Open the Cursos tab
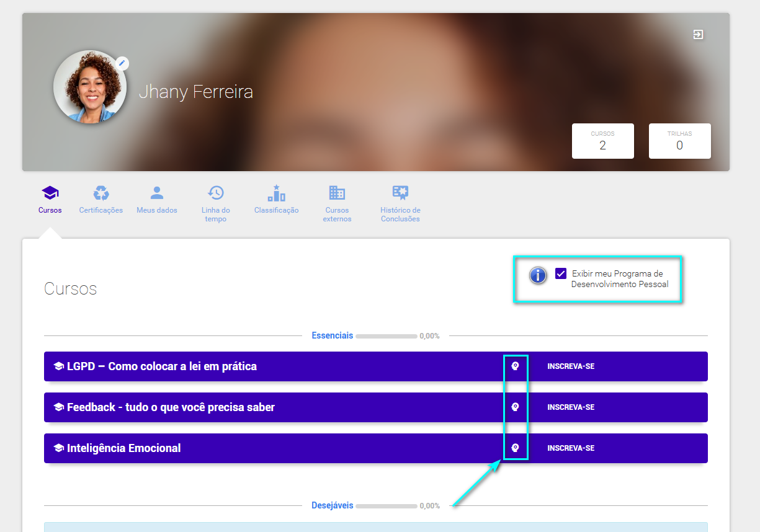This screenshot has height=532, width=760. pos(50,200)
